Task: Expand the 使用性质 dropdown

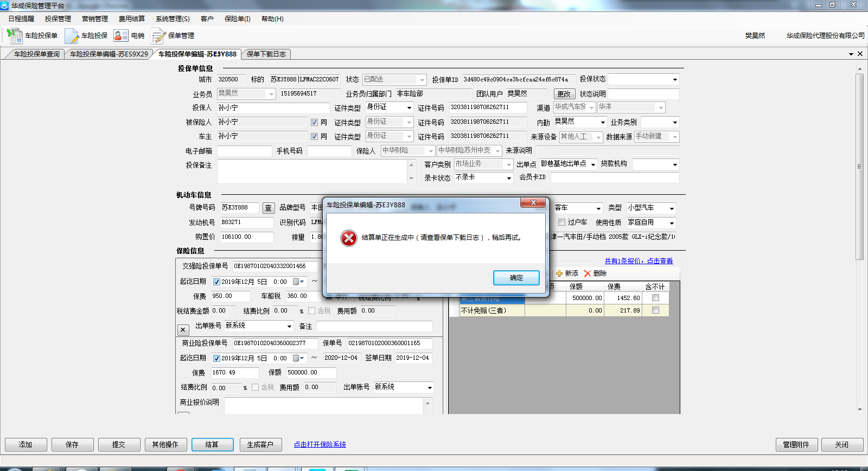Action: tap(671, 223)
